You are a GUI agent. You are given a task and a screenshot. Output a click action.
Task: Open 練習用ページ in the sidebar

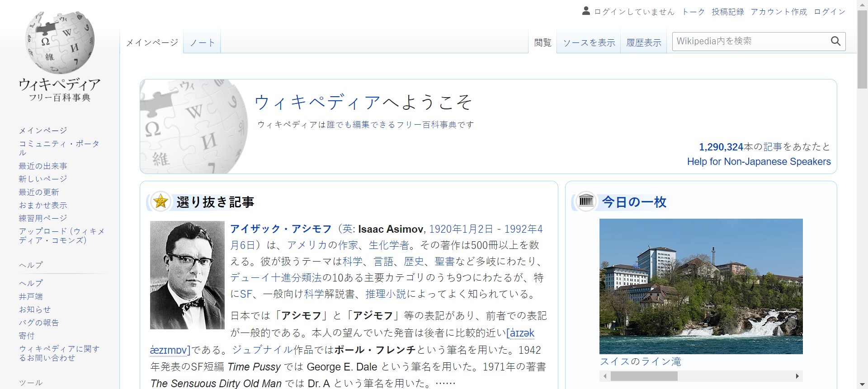43,218
